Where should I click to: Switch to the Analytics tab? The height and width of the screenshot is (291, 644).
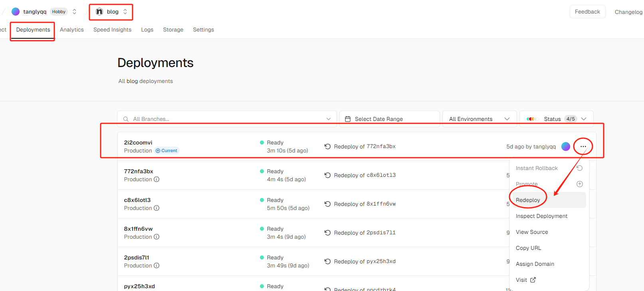coord(72,30)
